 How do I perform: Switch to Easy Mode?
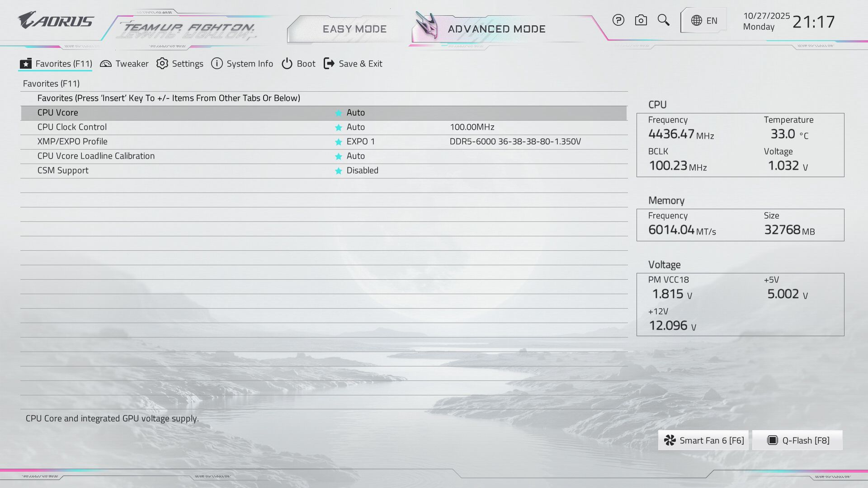354,29
